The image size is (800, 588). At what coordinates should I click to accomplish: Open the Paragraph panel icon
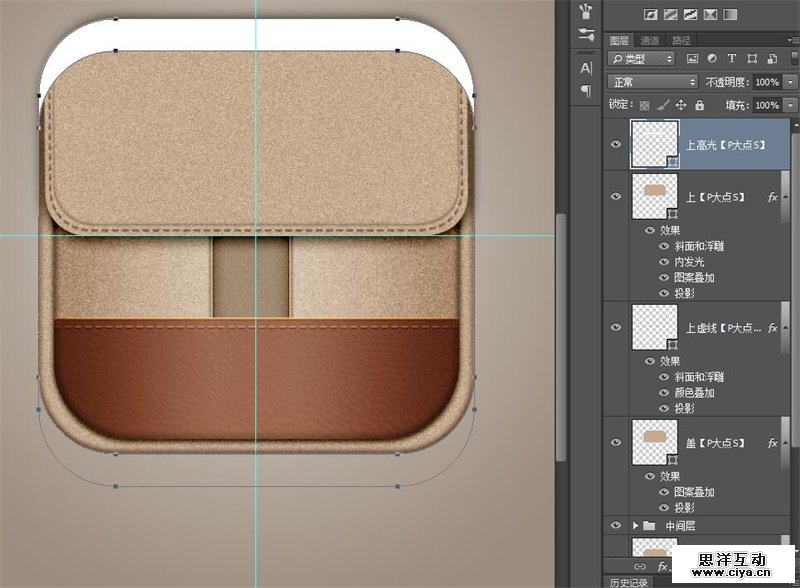tap(586, 90)
